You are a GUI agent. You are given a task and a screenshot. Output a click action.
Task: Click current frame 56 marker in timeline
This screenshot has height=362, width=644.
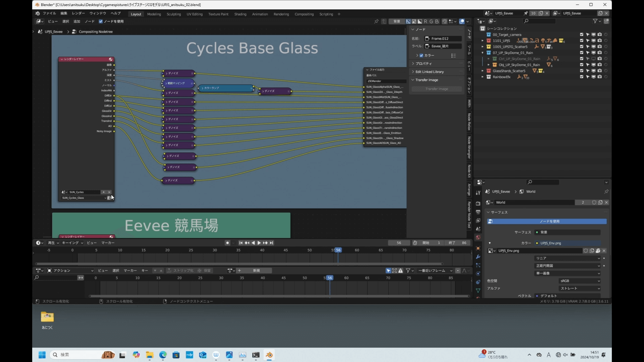tap(338, 250)
